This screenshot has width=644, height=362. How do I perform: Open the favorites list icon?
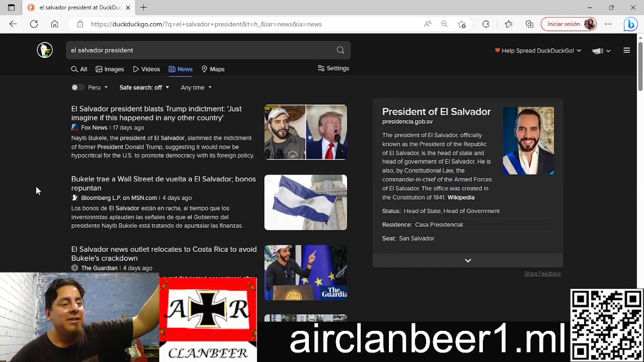(x=509, y=24)
